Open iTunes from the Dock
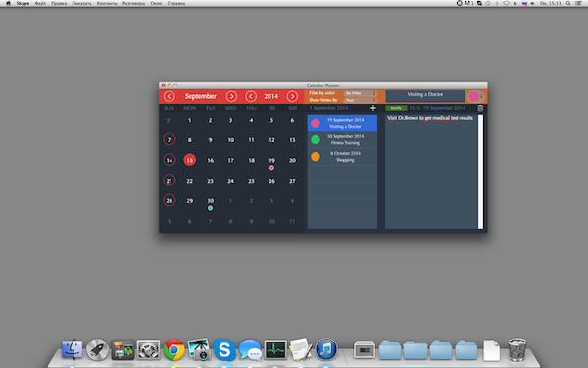The width and height of the screenshot is (588, 368). pyautogui.click(x=326, y=349)
